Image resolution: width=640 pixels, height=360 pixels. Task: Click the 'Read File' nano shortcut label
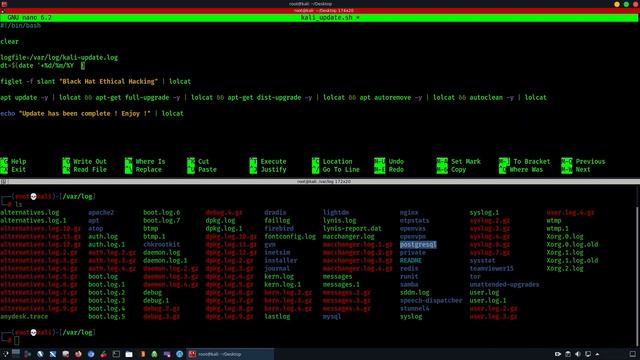pos(89,169)
